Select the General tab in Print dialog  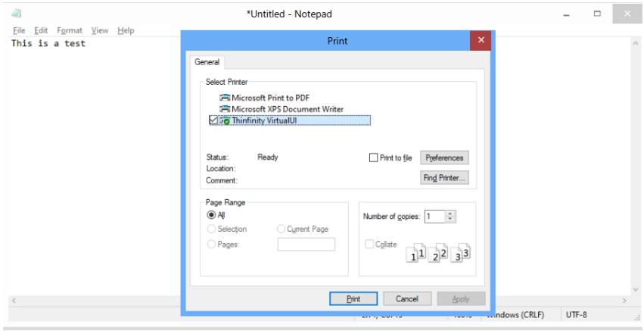click(x=207, y=62)
